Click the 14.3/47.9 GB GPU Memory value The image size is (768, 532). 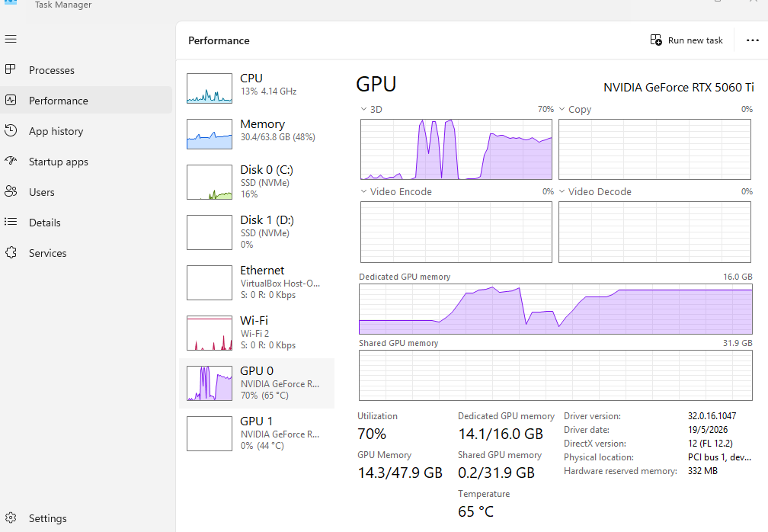(400, 473)
